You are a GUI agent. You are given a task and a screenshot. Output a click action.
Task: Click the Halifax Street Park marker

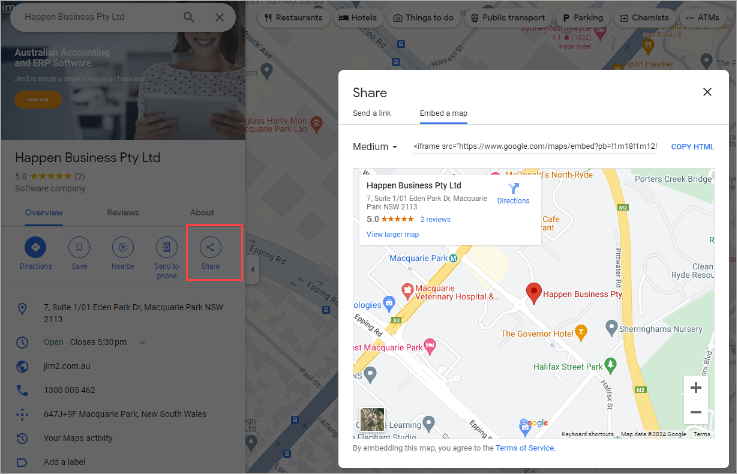(x=610, y=364)
